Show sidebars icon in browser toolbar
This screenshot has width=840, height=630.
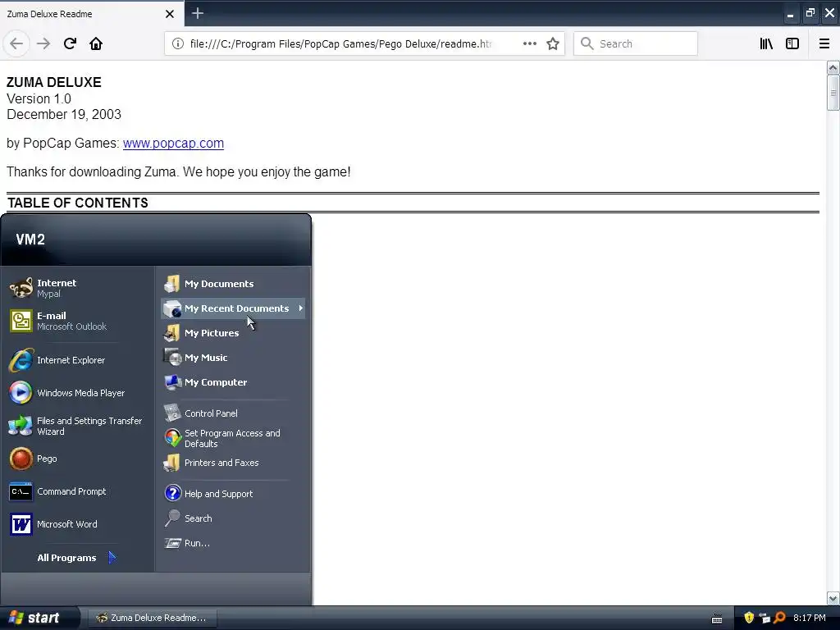(792, 43)
